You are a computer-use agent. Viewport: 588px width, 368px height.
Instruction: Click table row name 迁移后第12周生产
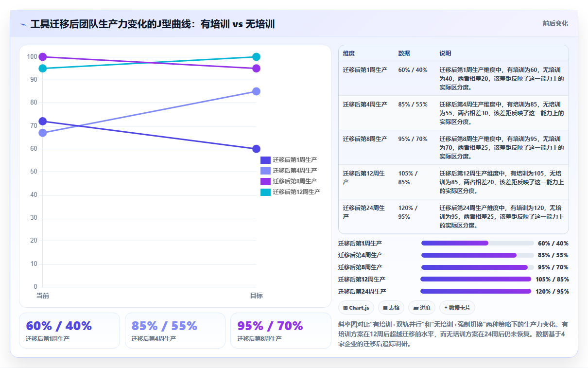click(363, 178)
